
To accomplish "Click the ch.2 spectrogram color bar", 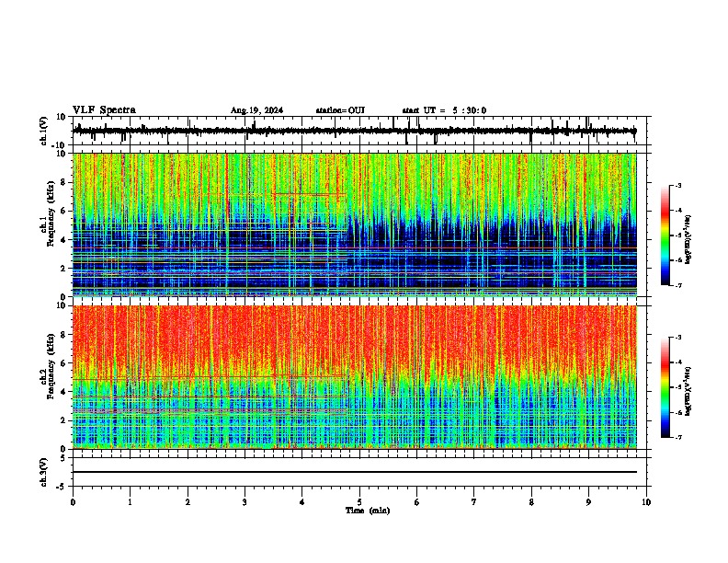I will coord(665,387).
